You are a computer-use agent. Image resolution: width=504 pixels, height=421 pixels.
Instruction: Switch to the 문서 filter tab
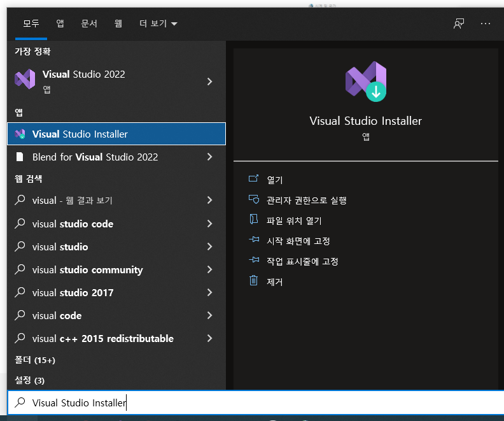(x=89, y=24)
